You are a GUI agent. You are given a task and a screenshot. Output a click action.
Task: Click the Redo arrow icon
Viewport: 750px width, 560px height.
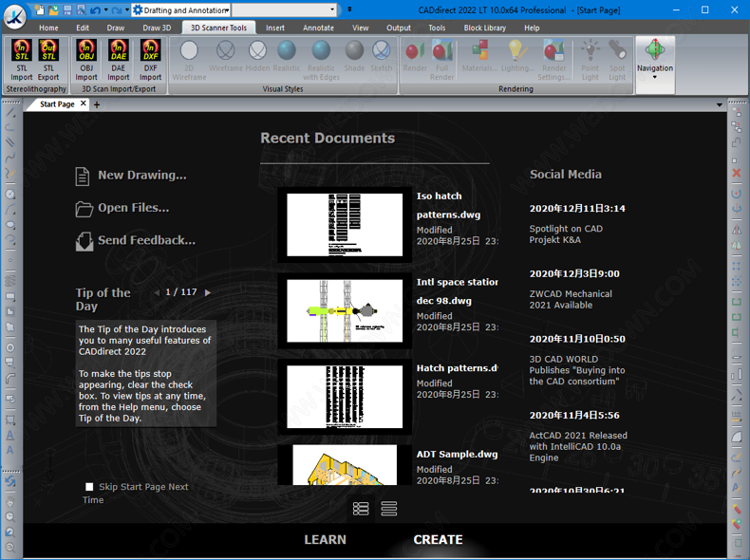(116, 10)
